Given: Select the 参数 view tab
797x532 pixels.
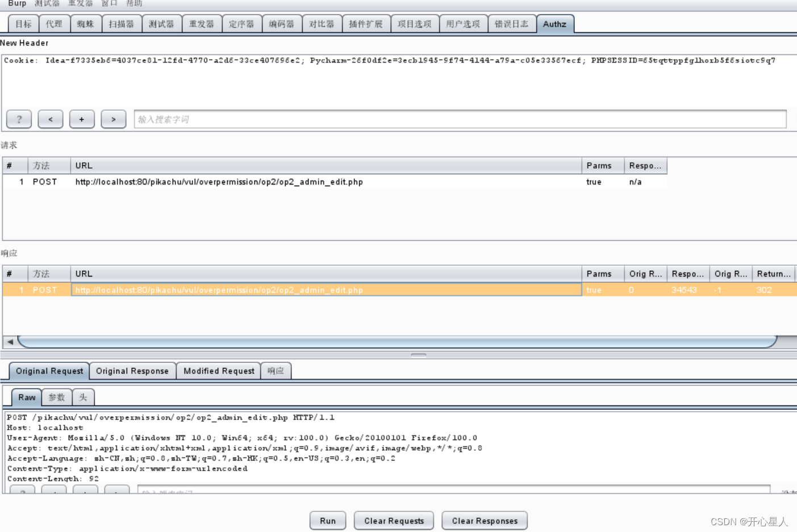Looking at the screenshot, I should click(57, 397).
